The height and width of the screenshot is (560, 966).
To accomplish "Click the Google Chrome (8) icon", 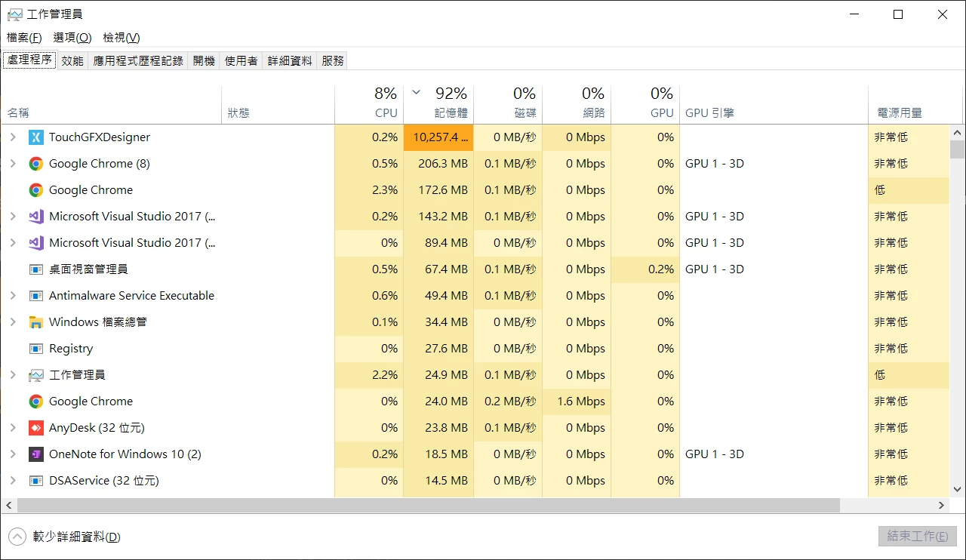I will (x=35, y=164).
